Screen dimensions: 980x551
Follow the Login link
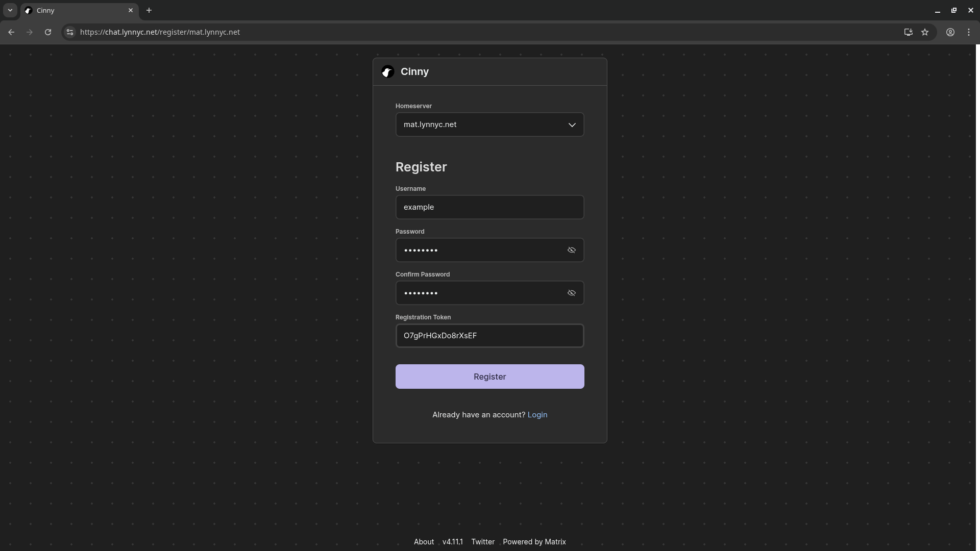(537, 415)
